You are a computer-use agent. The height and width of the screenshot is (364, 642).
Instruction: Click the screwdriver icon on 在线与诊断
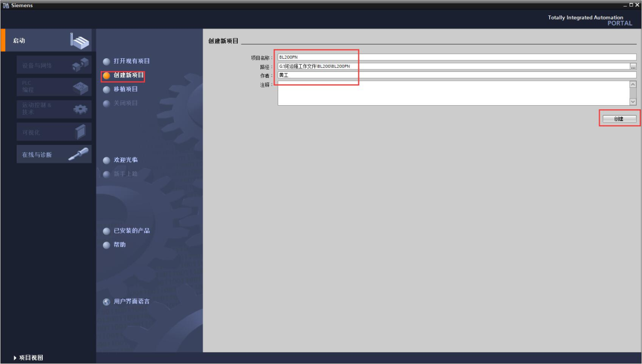[78, 154]
